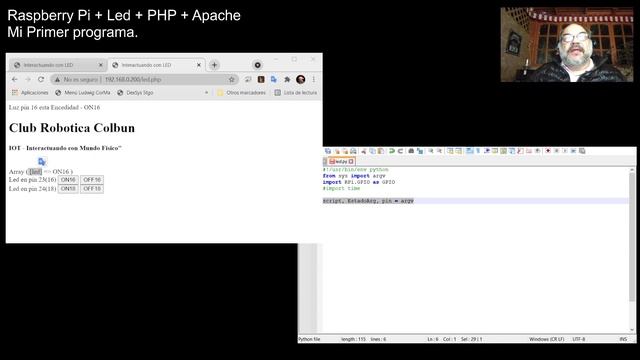
Task: Toggle synchronize vertical scrolling in Notepad++
Action: [x=449, y=151]
